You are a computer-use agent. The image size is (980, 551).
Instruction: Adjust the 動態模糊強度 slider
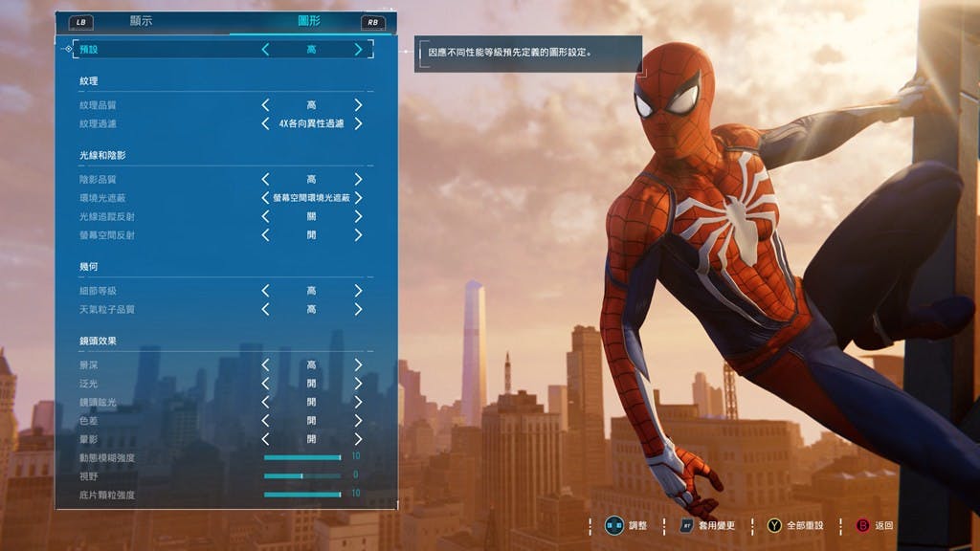(x=302, y=457)
